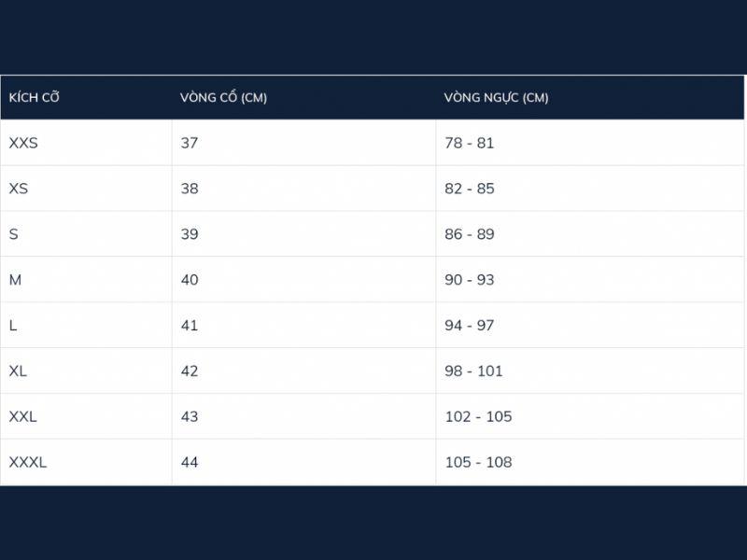747x560 pixels.
Task: Click the KÍCH CỠ column header
Action: (x=34, y=97)
